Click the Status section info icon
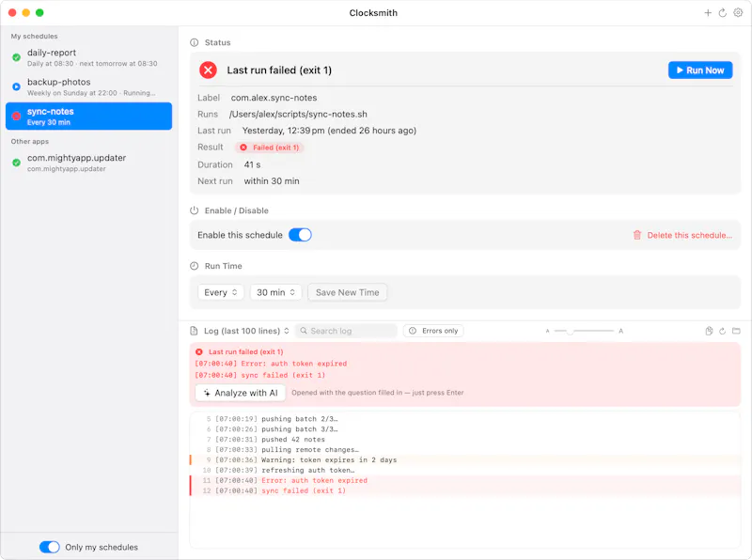The image size is (752, 560). [x=195, y=42]
